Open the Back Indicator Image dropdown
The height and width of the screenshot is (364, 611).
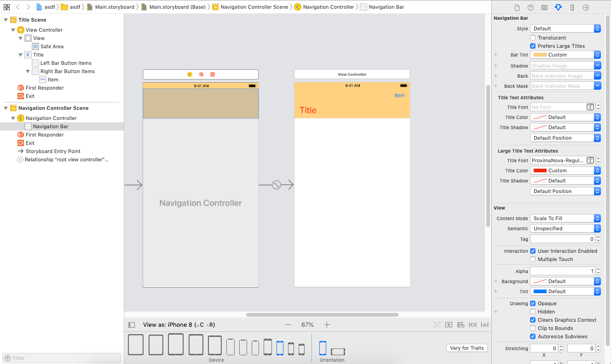coord(565,76)
